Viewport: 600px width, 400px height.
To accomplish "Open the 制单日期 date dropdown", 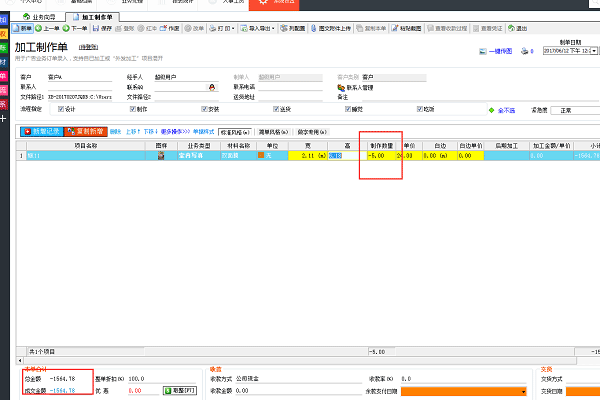I will [x=594, y=50].
